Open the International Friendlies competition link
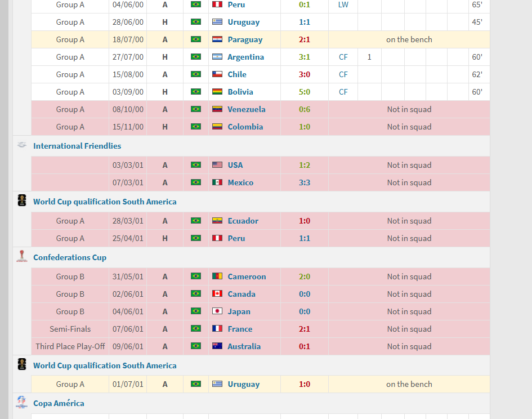 77,146
